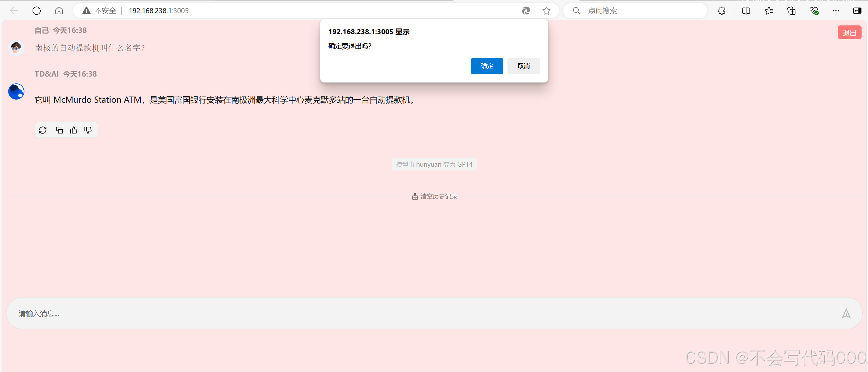Image resolution: width=868 pixels, height=372 pixels.
Task: Confirm logout with 确定 button
Action: 487,66
